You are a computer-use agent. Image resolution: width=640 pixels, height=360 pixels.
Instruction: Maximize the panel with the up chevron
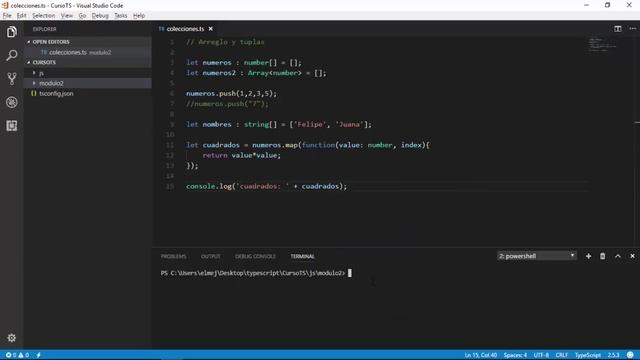click(x=618, y=256)
